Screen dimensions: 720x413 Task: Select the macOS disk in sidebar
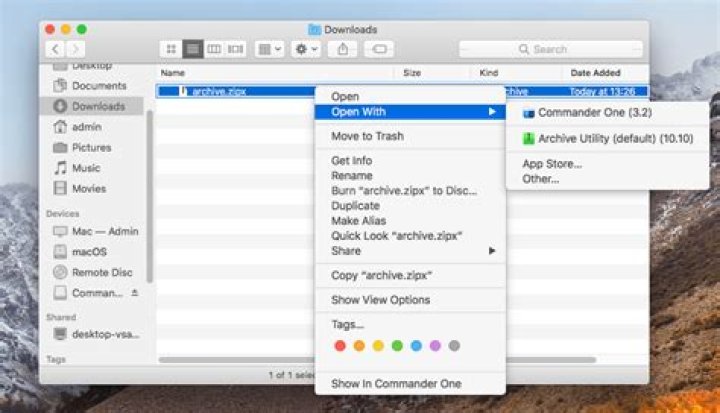(x=80, y=252)
